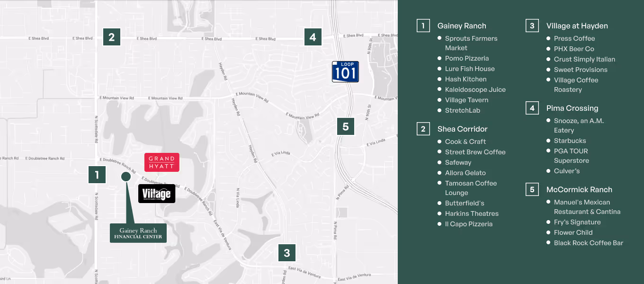Click Sprouts Farmers Market in the list
Screen dimensions: 644x284
coord(471,43)
